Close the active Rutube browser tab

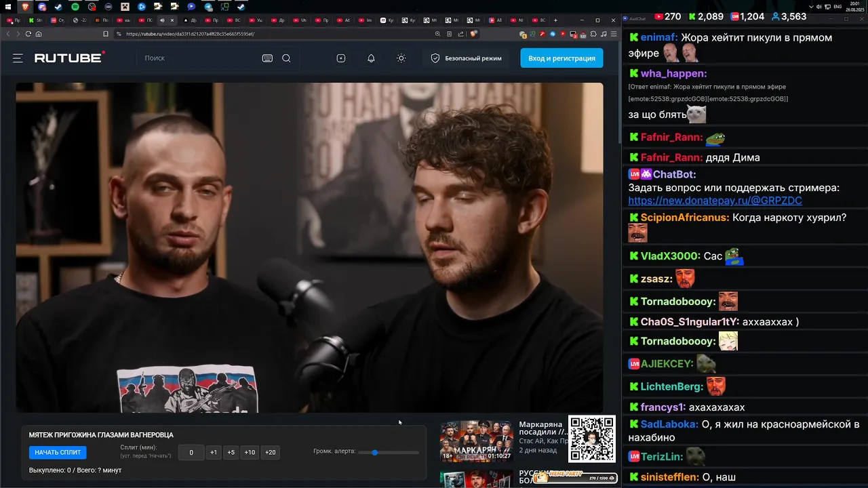pos(172,20)
